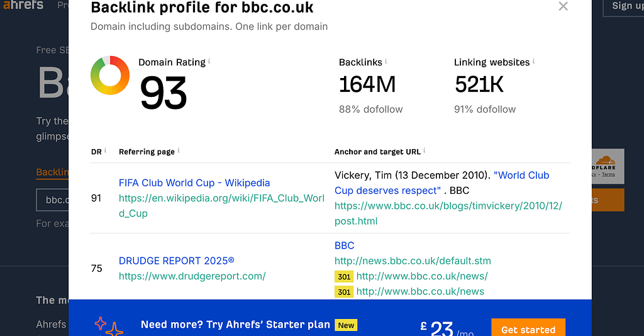Click info icon beside Backlinks metric

(x=386, y=62)
